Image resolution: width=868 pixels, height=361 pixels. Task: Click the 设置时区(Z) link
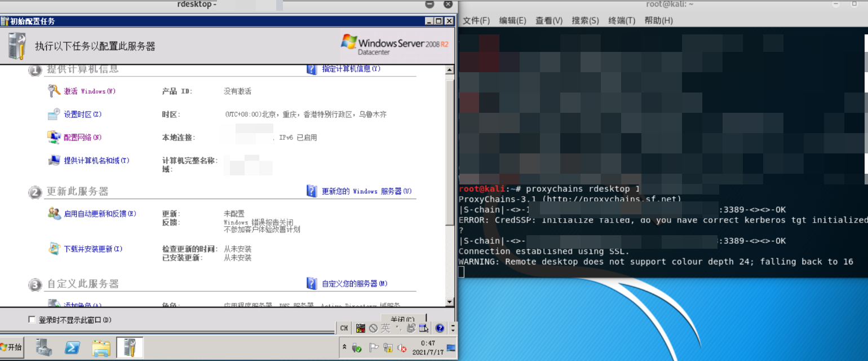[x=83, y=114]
